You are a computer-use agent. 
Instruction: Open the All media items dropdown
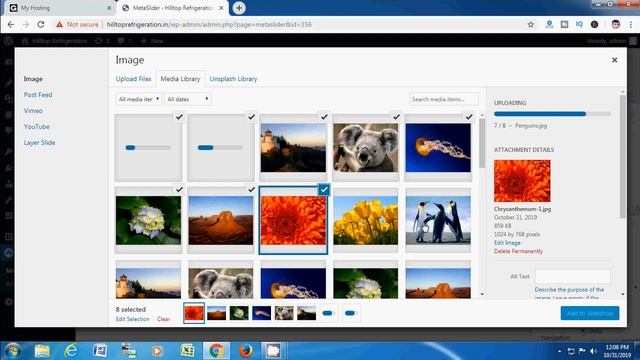(139, 99)
